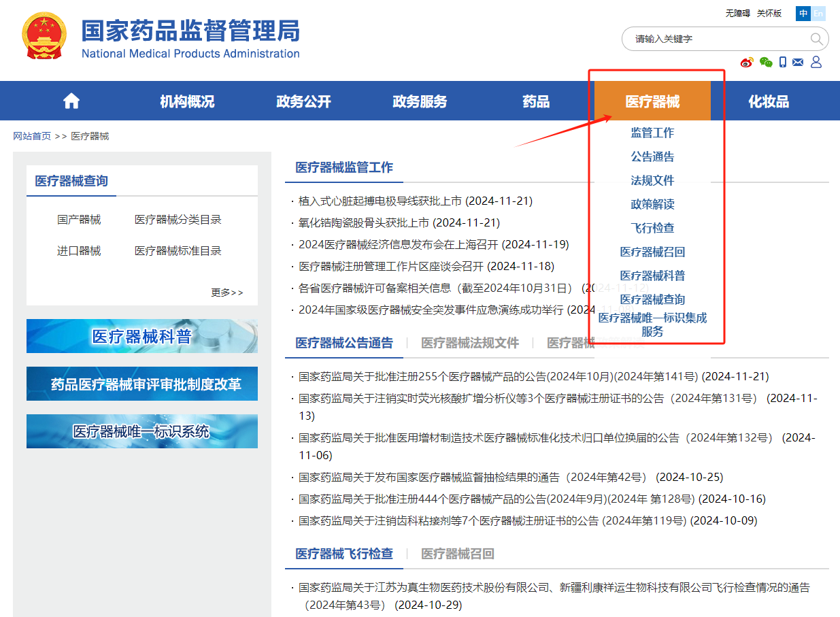Click the user account icon
The width and height of the screenshot is (840, 617).
pos(816,63)
